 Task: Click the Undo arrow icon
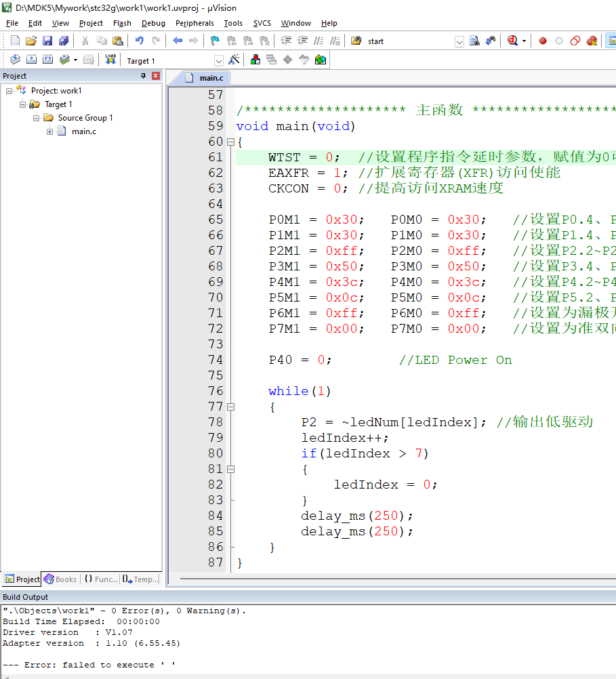(139, 41)
